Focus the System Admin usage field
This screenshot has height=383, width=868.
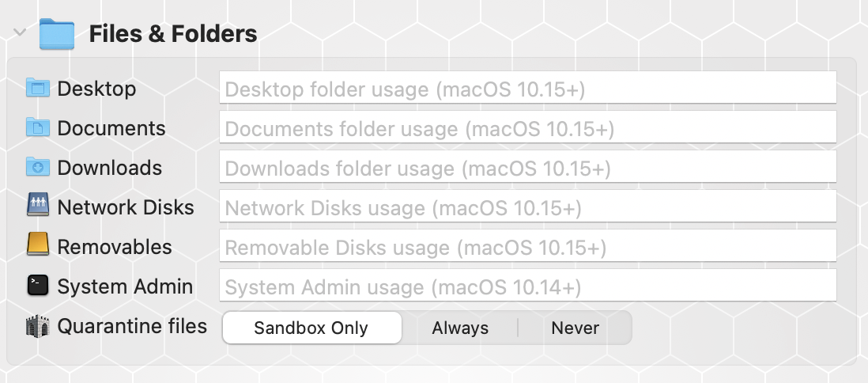click(x=527, y=285)
